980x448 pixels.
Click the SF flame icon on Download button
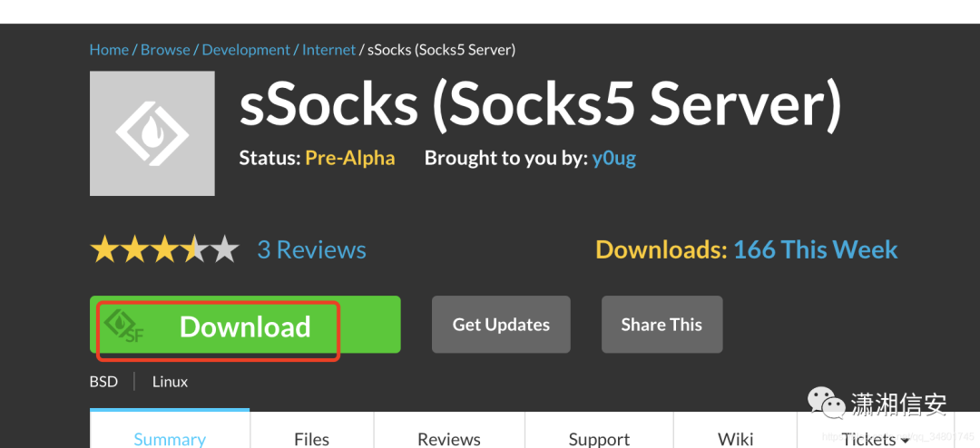tap(123, 326)
